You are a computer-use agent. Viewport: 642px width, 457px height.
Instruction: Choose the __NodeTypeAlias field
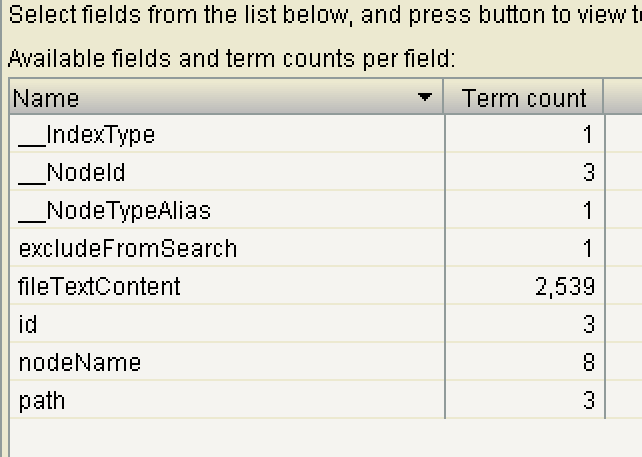115,211
